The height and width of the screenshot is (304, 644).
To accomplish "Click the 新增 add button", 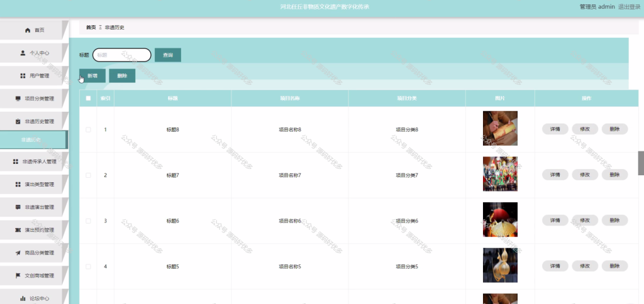I will pyautogui.click(x=92, y=76).
